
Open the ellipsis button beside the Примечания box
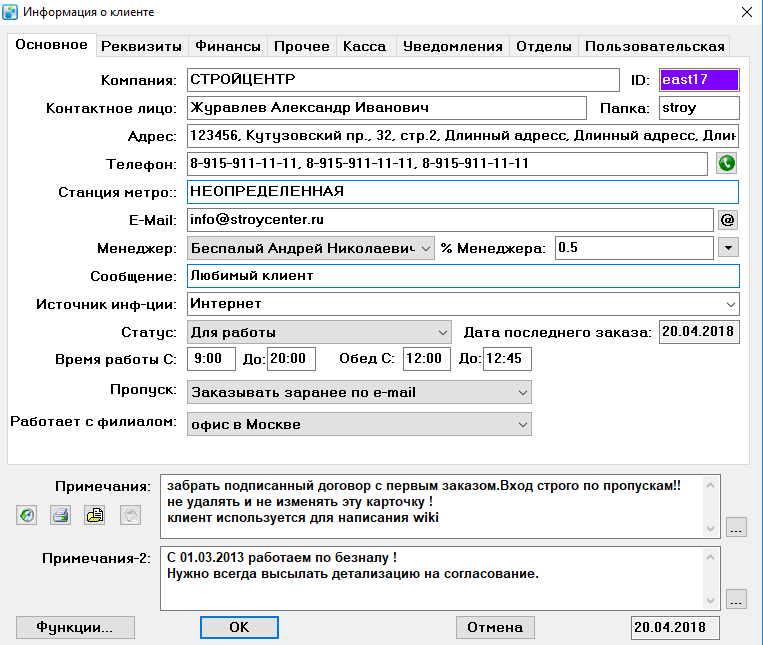736,527
